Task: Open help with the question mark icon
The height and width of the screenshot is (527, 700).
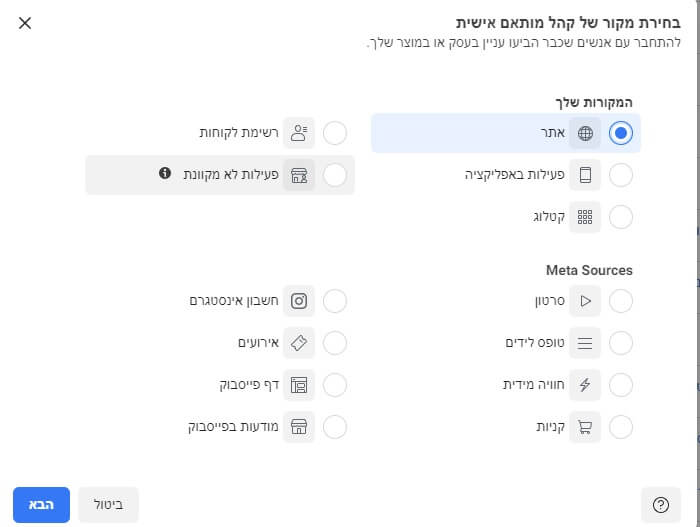Action: click(660, 505)
